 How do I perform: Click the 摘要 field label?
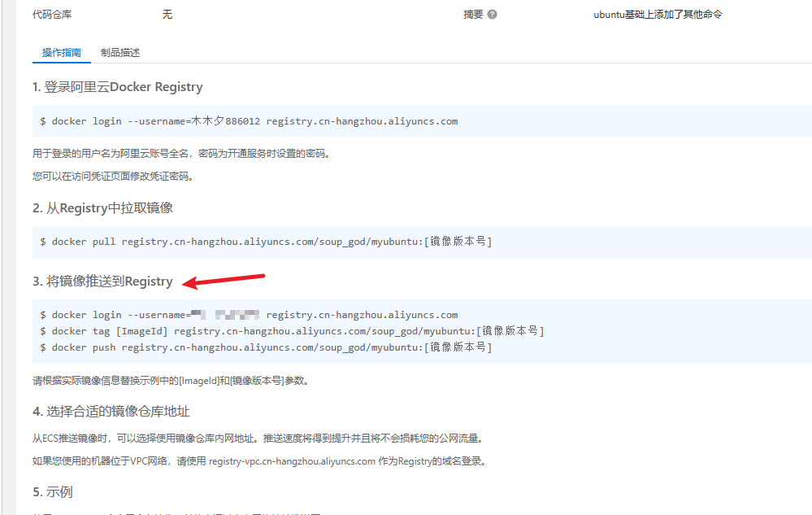[x=473, y=15]
